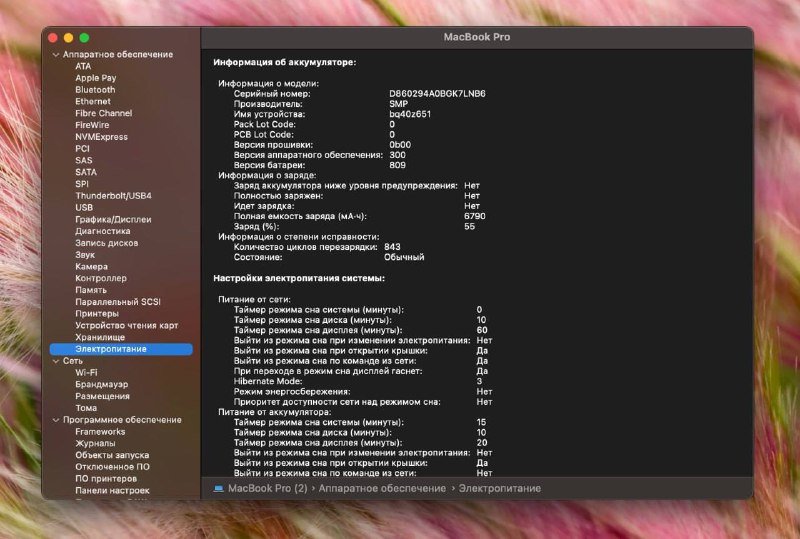Open the Память section
Screen dimensions: 800x539
pyautogui.click(x=91, y=290)
